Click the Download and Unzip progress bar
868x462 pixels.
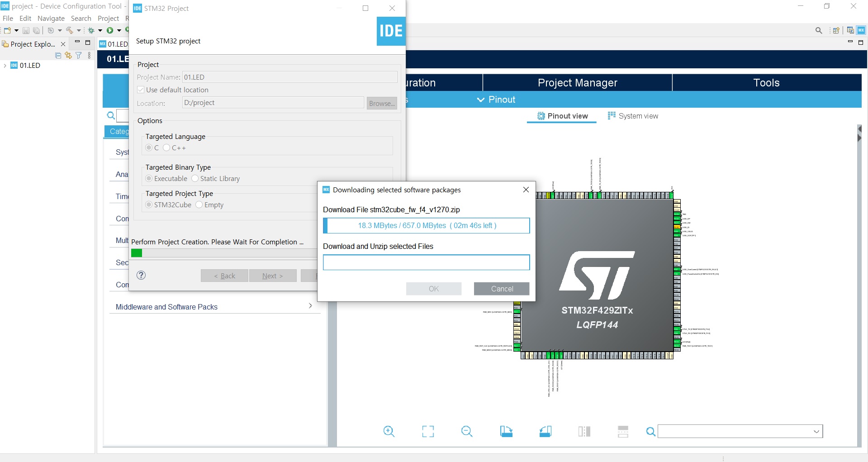point(427,262)
